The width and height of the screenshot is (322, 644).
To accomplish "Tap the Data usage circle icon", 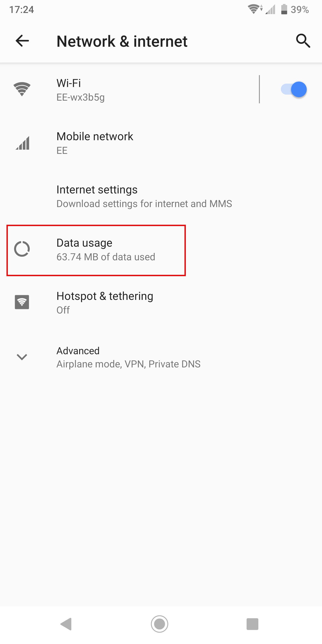I will coord(22,249).
